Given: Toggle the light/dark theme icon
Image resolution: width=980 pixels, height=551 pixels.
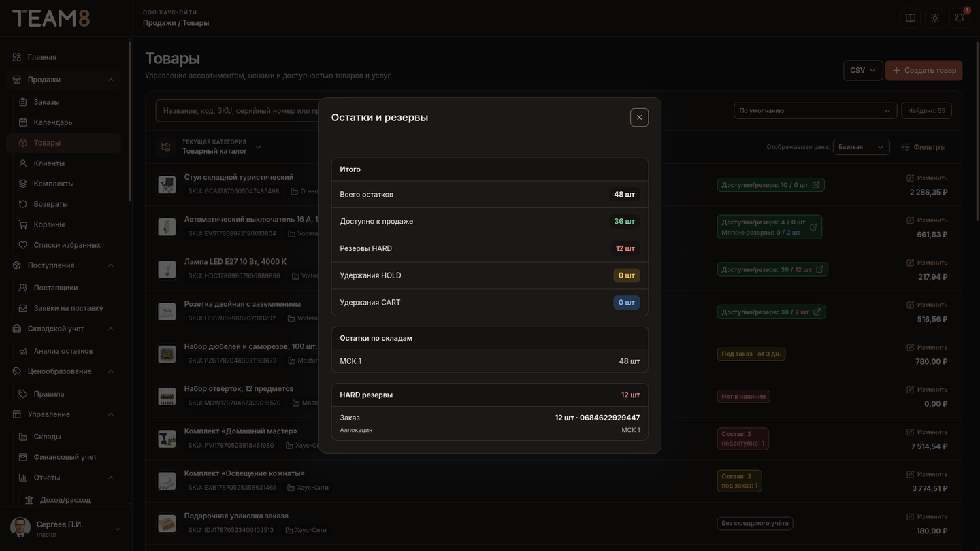Looking at the screenshot, I should click(935, 18).
